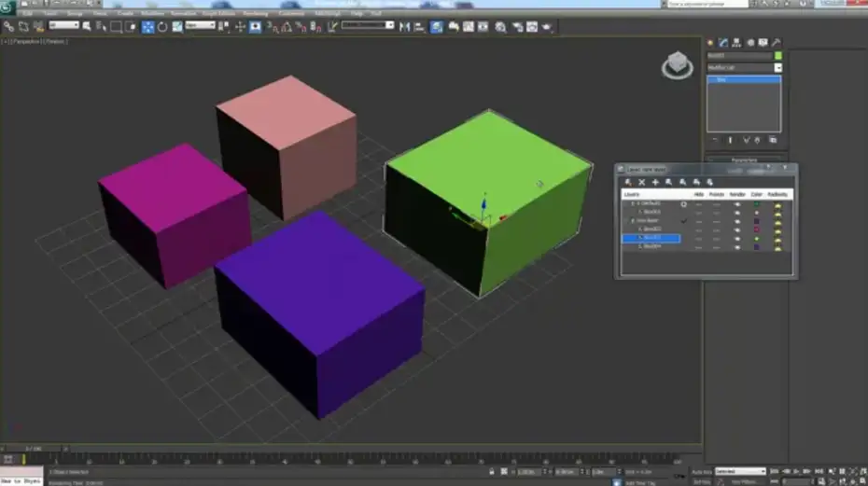Open the Customize menu
The height and width of the screenshot is (486, 868).
coord(292,13)
